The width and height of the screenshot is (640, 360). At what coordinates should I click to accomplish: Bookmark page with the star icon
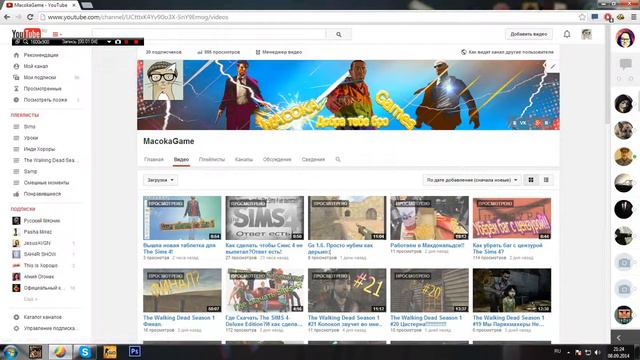(582, 17)
